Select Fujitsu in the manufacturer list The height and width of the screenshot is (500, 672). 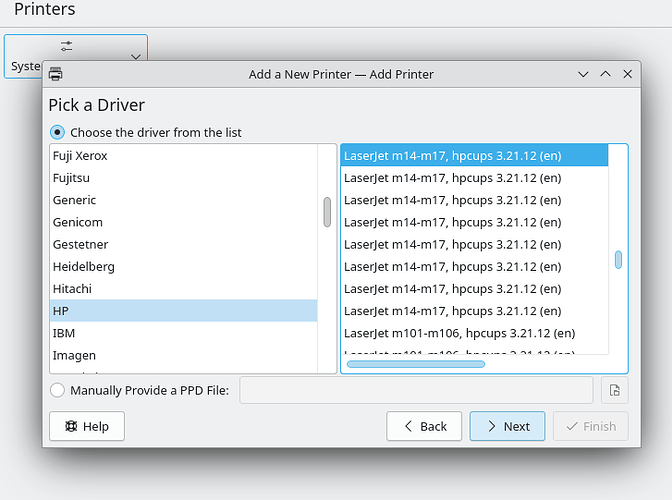183,178
